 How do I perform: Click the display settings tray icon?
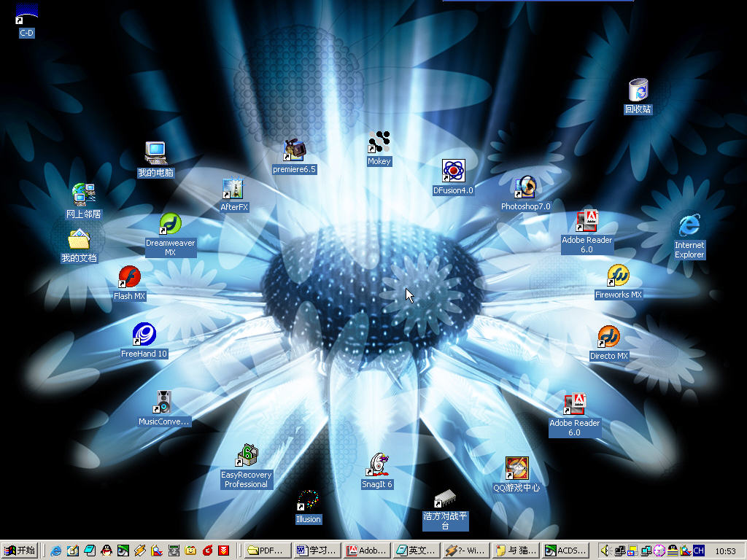(632, 551)
